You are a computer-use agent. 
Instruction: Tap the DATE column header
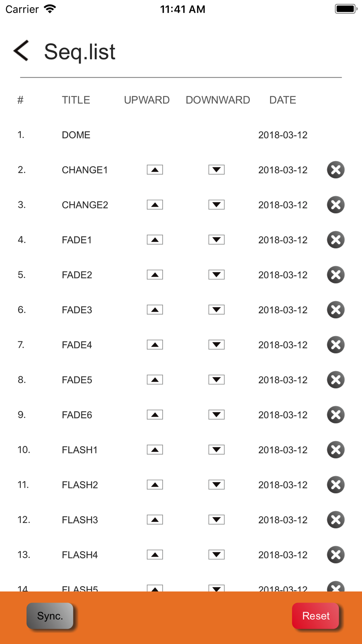click(x=283, y=100)
